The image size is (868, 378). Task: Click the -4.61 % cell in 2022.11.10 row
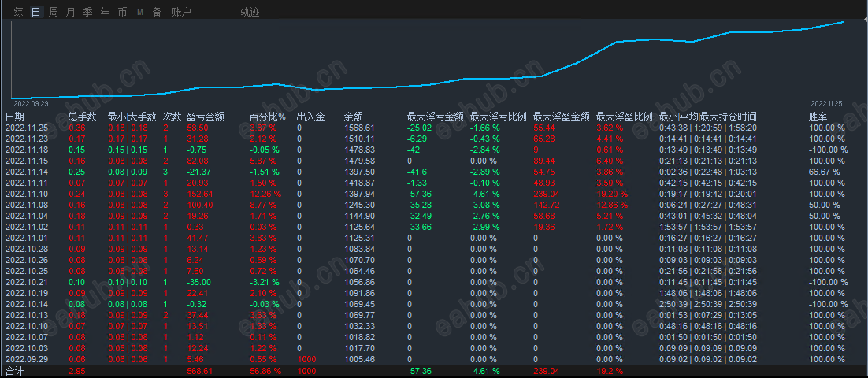[485, 194]
